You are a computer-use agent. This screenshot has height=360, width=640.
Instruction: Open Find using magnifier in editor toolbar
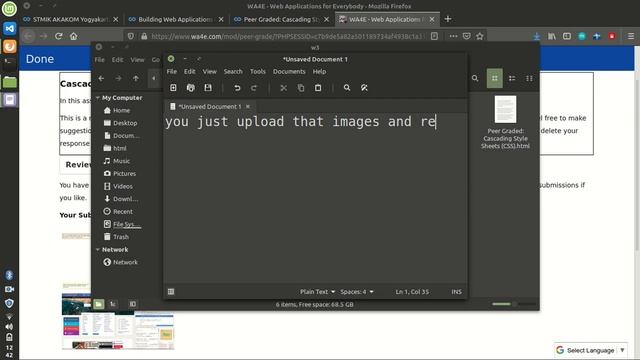[x=347, y=88]
